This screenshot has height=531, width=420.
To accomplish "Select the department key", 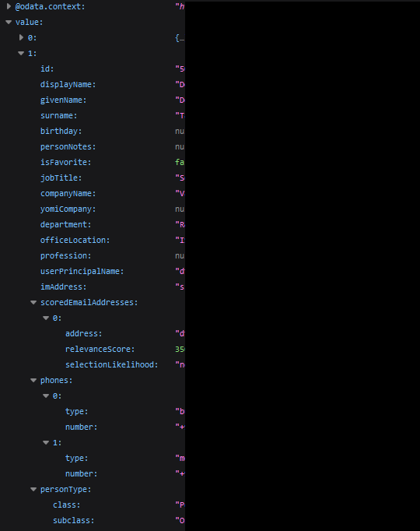I will 65,224.
